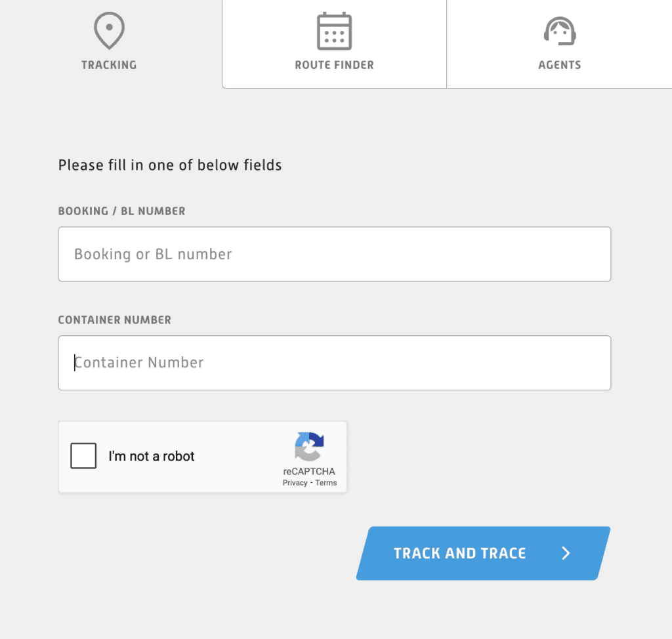Click the chevron arrow inside Track and Trace button
672x639 pixels.
click(x=565, y=553)
